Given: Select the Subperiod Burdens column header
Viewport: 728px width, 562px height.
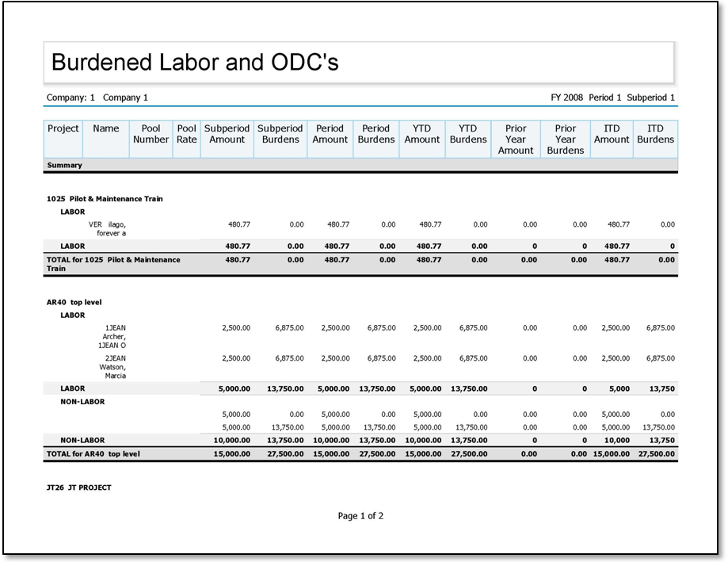Looking at the screenshot, I should click(x=280, y=134).
